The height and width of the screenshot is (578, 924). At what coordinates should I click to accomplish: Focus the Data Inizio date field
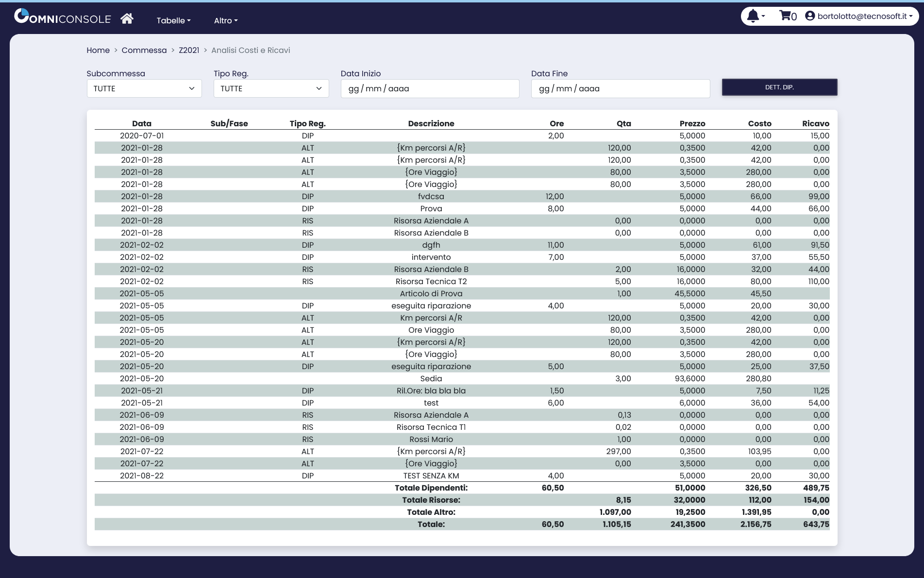430,88
